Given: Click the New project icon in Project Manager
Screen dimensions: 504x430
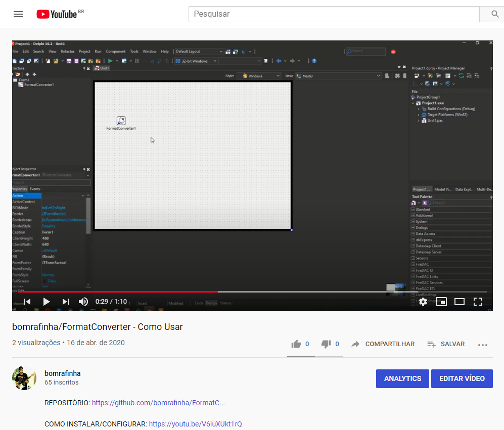Looking at the screenshot, I should tap(417, 75).
